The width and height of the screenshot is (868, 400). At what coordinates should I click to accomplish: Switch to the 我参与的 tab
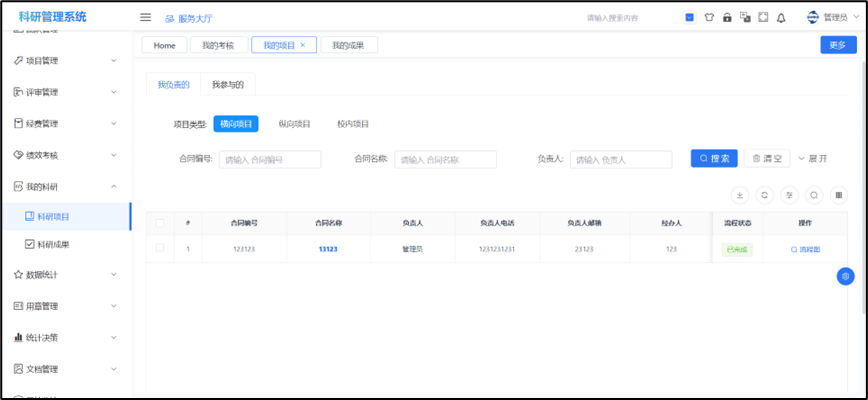click(227, 85)
